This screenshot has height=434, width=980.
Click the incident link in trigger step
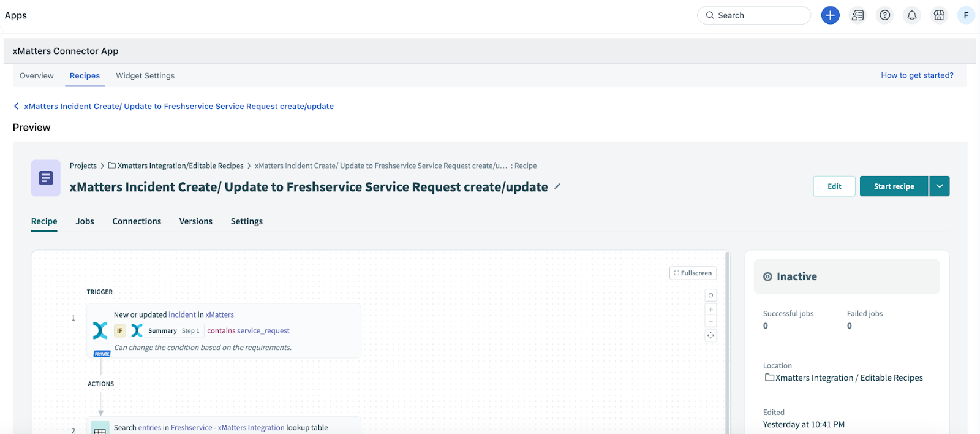[182, 314]
